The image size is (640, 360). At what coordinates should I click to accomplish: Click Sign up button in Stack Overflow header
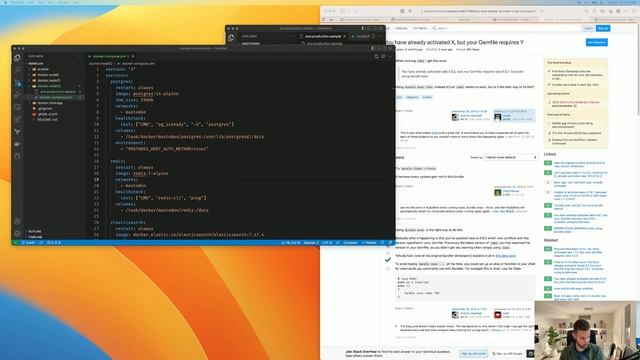tap(602, 28)
